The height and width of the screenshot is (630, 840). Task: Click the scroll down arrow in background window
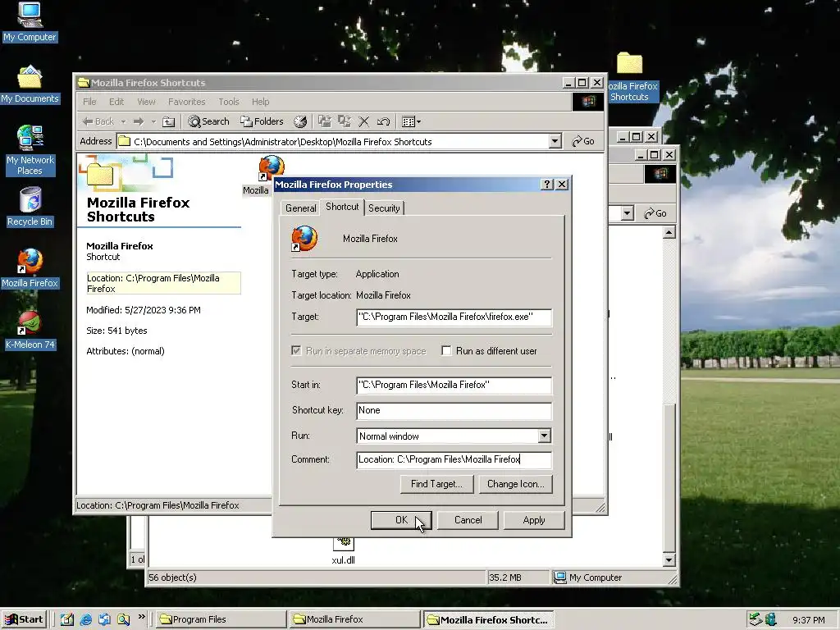[x=669, y=560]
